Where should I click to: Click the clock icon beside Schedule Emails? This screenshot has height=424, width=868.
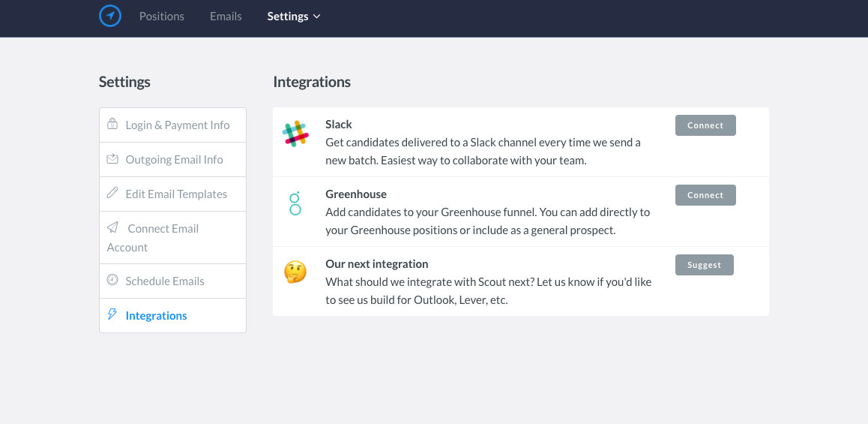(112, 280)
